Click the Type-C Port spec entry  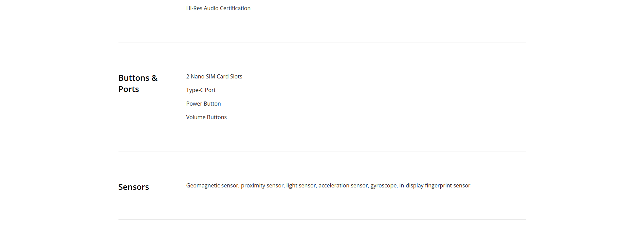click(x=201, y=90)
